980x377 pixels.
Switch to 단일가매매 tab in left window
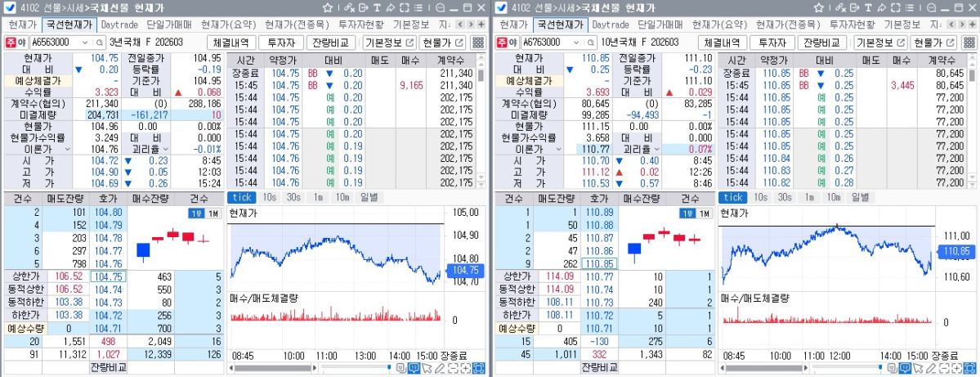coord(169,25)
